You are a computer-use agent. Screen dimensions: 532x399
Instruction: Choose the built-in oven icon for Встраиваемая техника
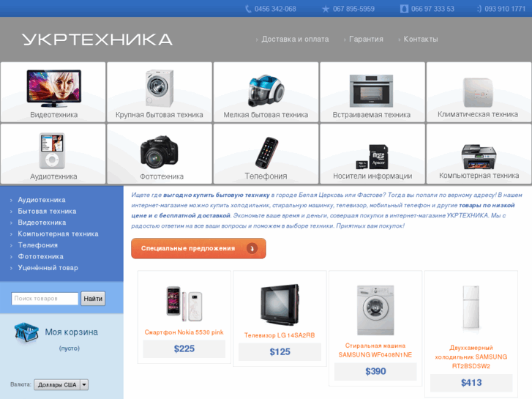pos(372,91)
